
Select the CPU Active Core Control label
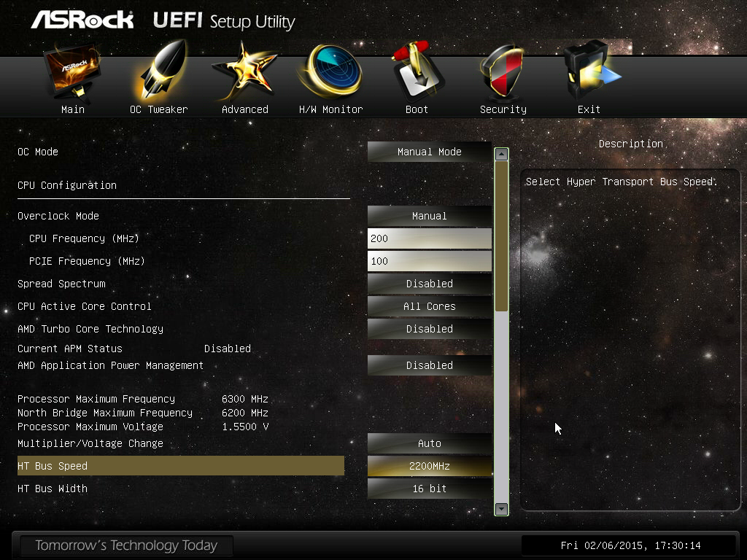point(85,307)
